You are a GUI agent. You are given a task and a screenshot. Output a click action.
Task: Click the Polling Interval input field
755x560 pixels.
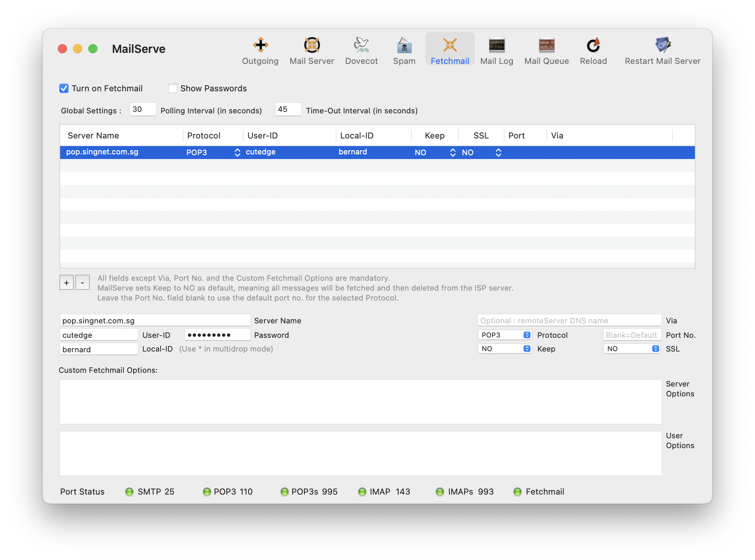[x=143, y=110]
